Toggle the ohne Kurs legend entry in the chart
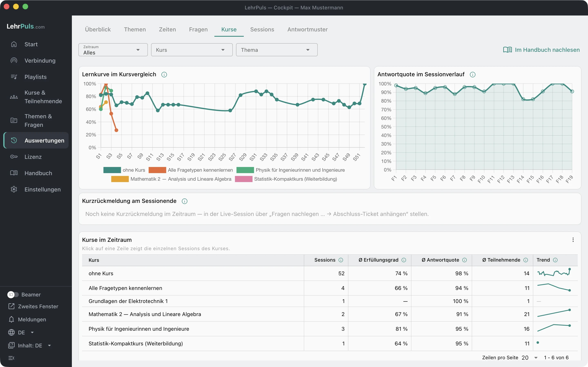The image size is (588, 367). coord(124,170)
